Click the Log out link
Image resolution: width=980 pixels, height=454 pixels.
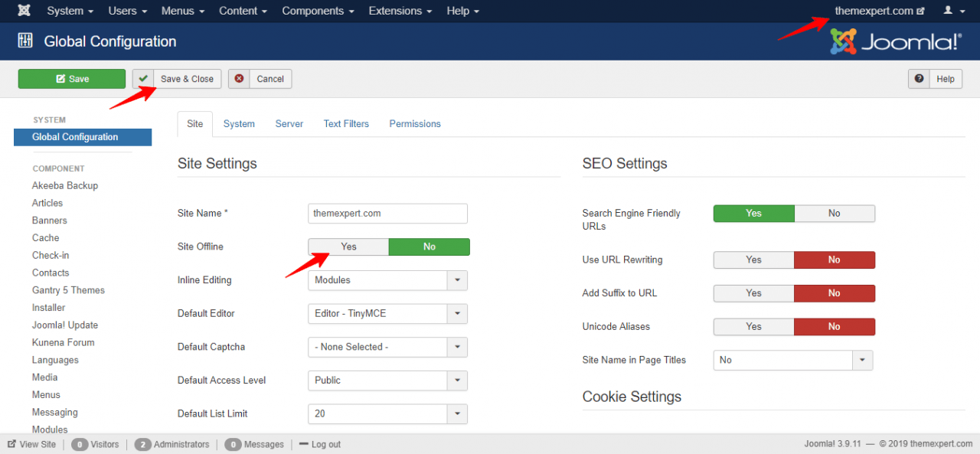326,444
